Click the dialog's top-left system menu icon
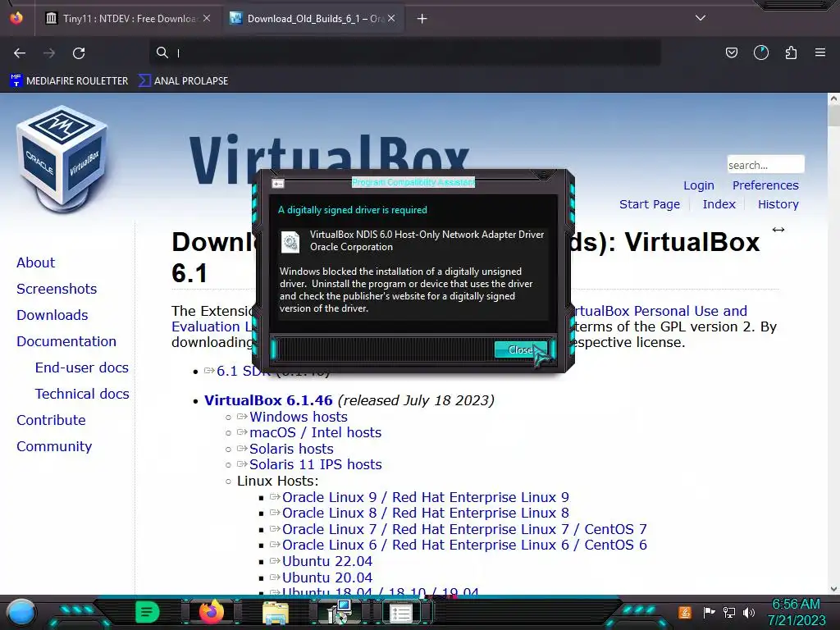840x630 pixels. (x=277, y=184)
